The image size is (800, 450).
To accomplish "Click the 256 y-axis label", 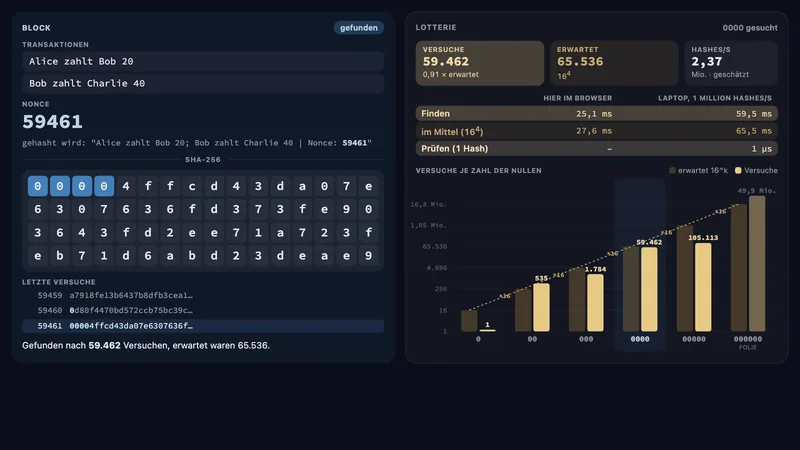I will [x=441, y=289].
